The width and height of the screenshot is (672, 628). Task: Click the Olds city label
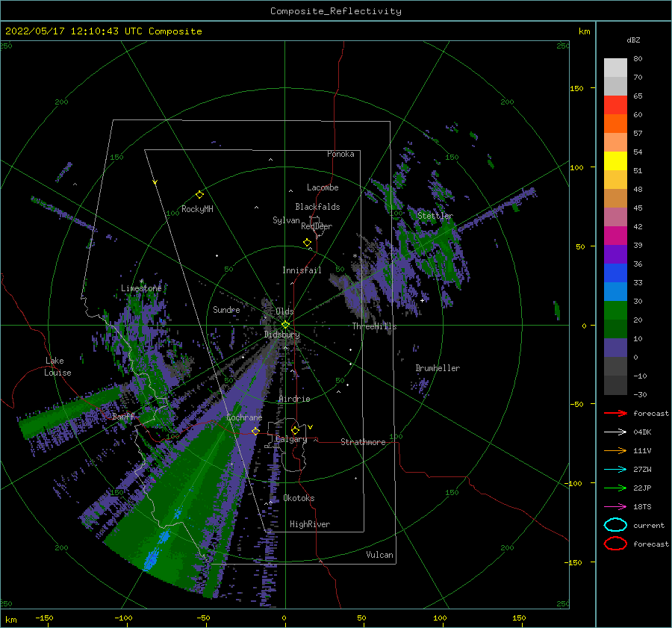coord(284,311)
